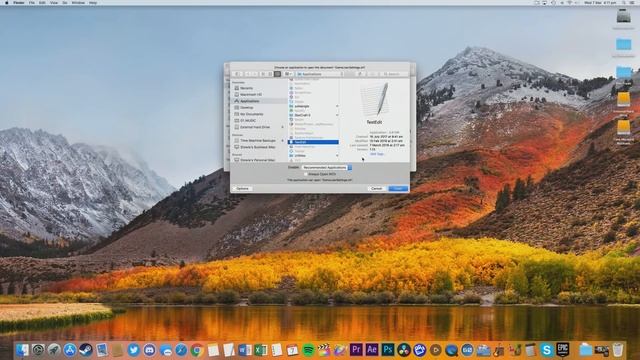This screenshot has width=640, height=360.
Task: Open the View menu
Action: [53, 2]
